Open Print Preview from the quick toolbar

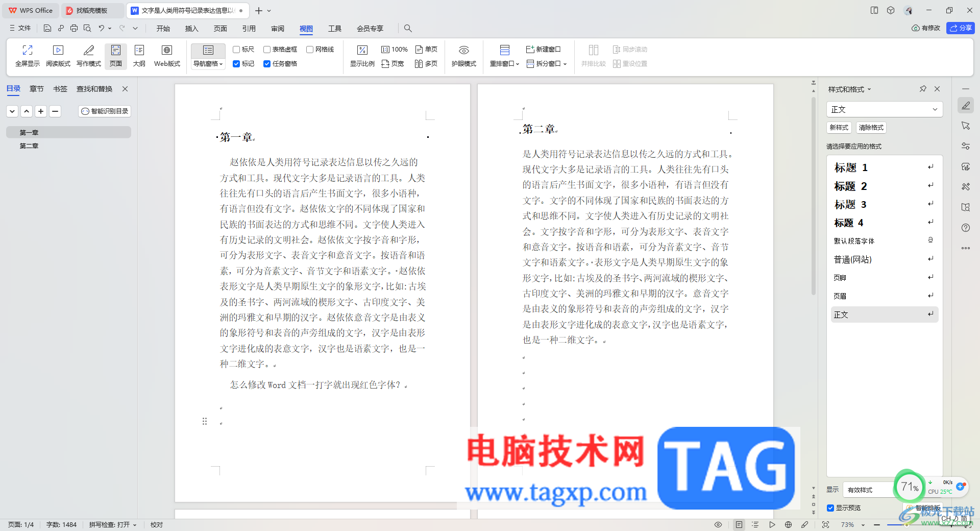pyautogui.click(x=87, y=28)
